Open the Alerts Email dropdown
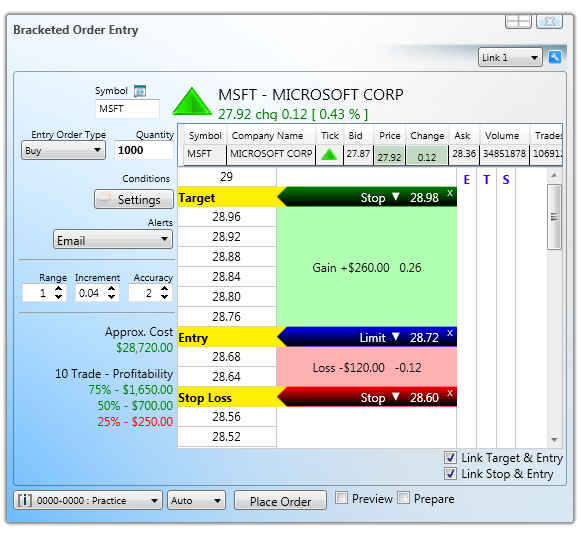Image resolution: width=581 pixels, height=536 pixels. [113, 240]
